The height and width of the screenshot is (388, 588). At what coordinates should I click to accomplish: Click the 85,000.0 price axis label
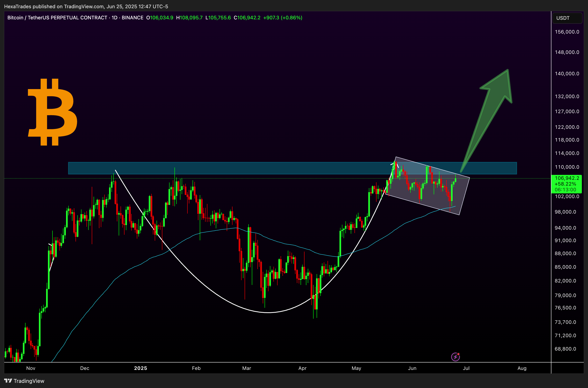565,267
